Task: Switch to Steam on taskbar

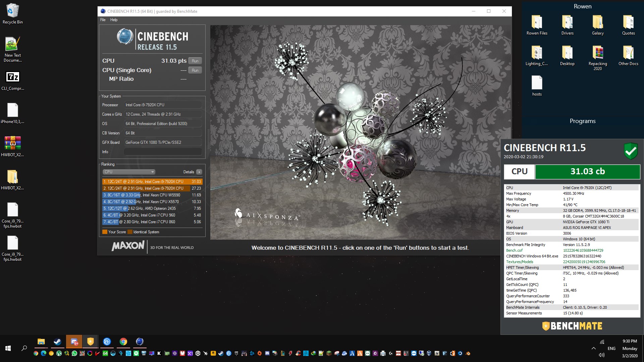Action: pyautogui.click(x=57, y=342)
